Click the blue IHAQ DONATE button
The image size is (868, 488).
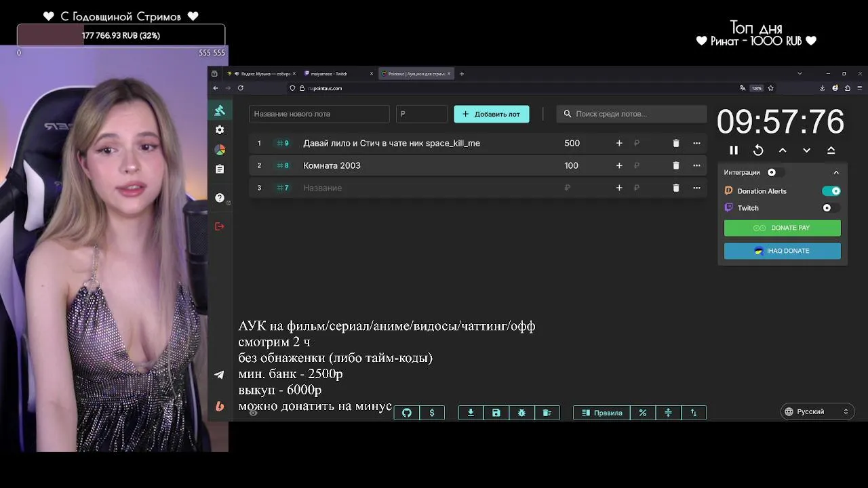tap(783, 251)
